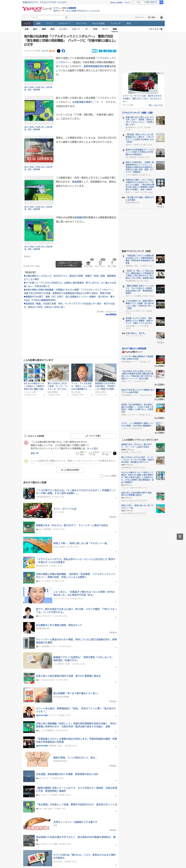Open the ヘルプ link in header
Image resolution: width=186 pixels, height=868 pixels.
pyautogui.click(x=127, y=2)
